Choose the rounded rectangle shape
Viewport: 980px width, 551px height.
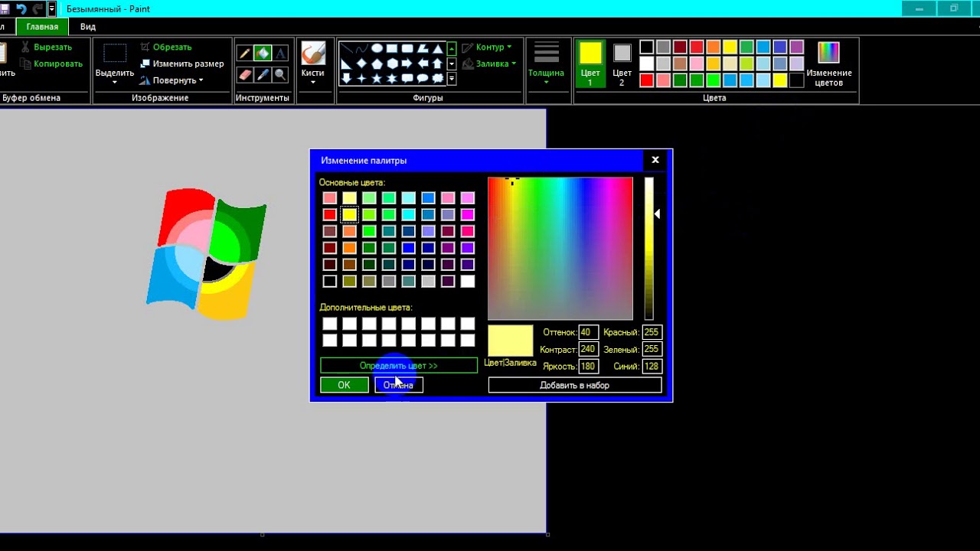pyautogui.click(x=407, y=48)
